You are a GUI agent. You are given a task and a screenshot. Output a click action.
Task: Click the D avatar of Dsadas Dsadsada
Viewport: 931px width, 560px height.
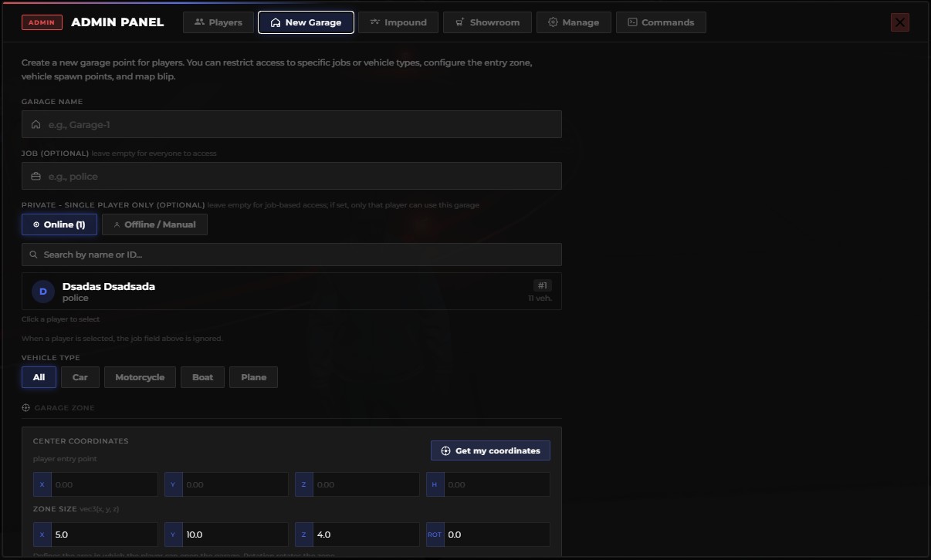(x=43, y=292)
